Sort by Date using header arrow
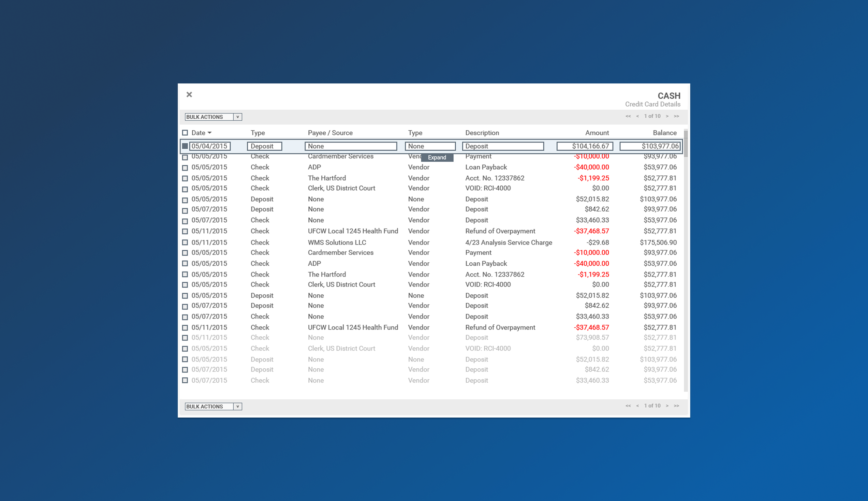Image resolution: width=868 pixels, height=501 pixels. 210,133
